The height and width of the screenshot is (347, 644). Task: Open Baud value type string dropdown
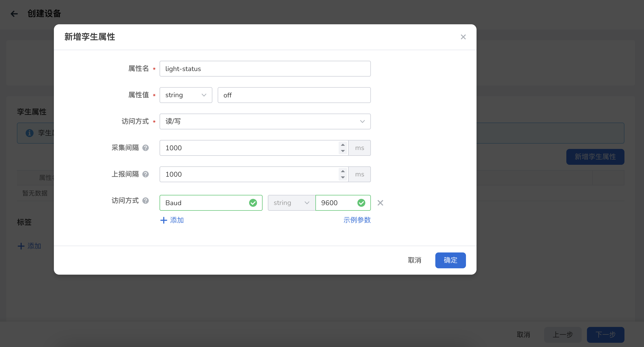291,203
